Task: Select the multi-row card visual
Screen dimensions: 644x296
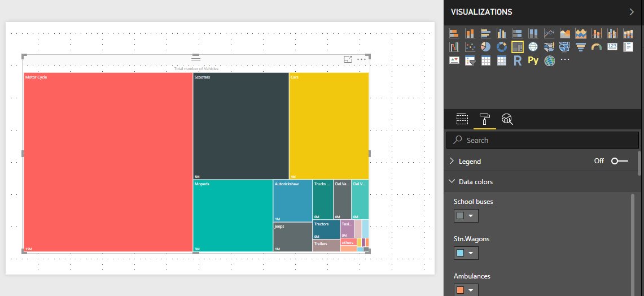Action: (628, 47)
